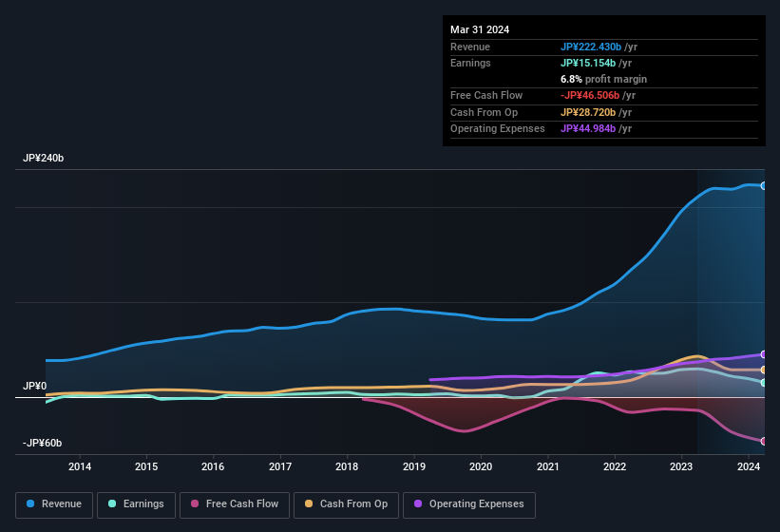Screen dimensions: 780x532
Task: Click the 2020 x-axis year label
Action: 481,466
